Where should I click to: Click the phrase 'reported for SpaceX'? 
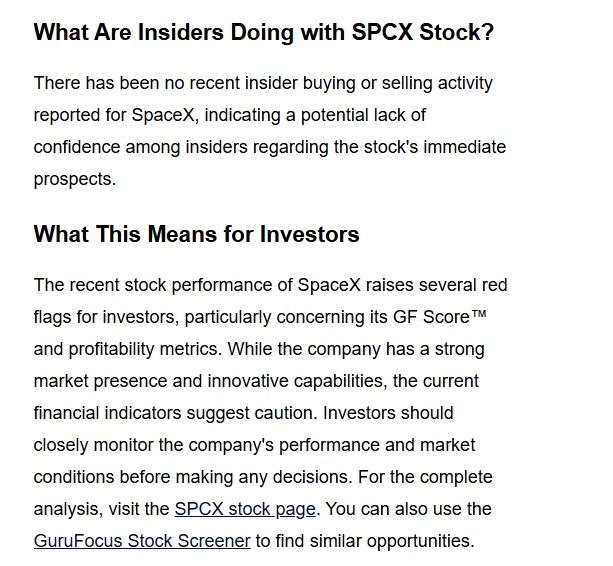(x=113, y=115)
